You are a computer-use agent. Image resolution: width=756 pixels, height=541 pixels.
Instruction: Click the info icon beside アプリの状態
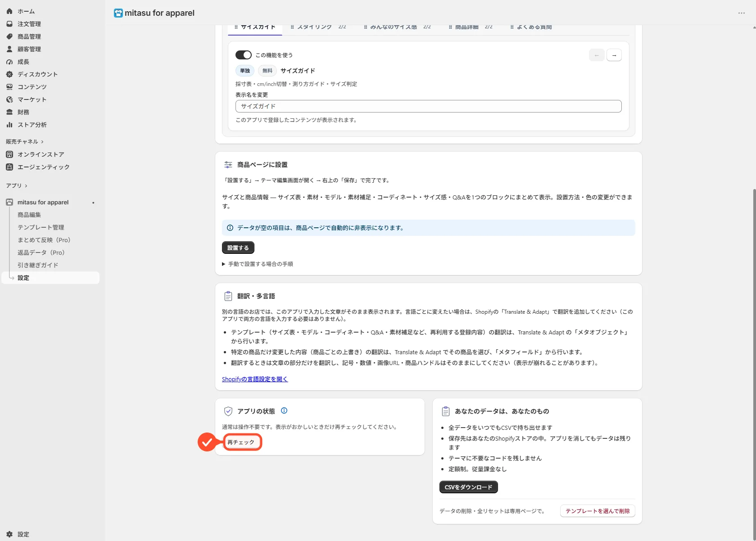[284, 410]
